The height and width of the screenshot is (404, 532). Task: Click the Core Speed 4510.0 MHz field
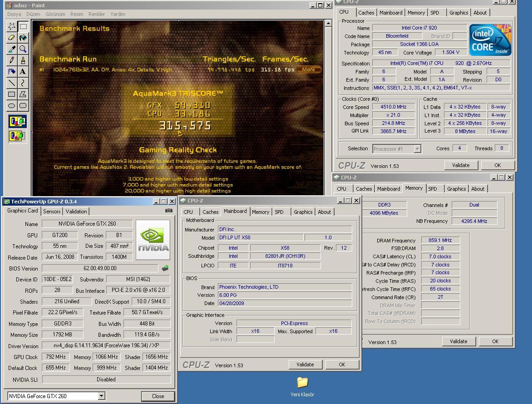pyautogui.click(x=393, y=107)
